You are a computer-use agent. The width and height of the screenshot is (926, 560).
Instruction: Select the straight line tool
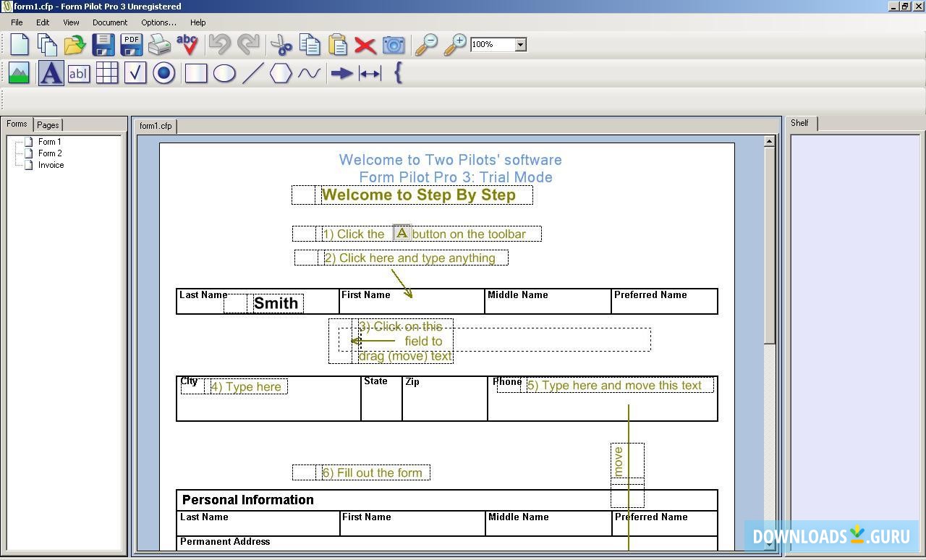[252, 73]
